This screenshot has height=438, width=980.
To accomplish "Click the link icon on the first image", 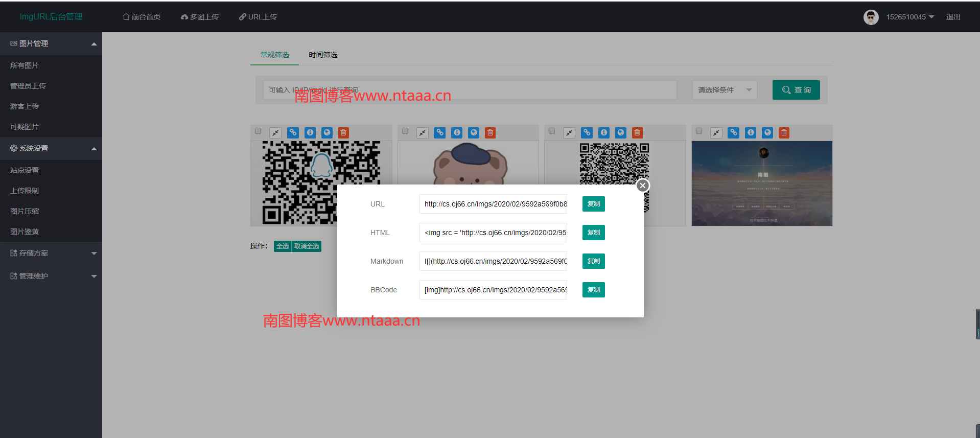I will click(293, 133).
